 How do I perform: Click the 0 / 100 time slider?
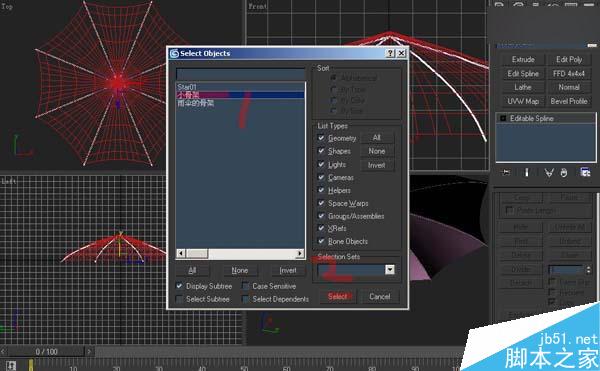46,351
